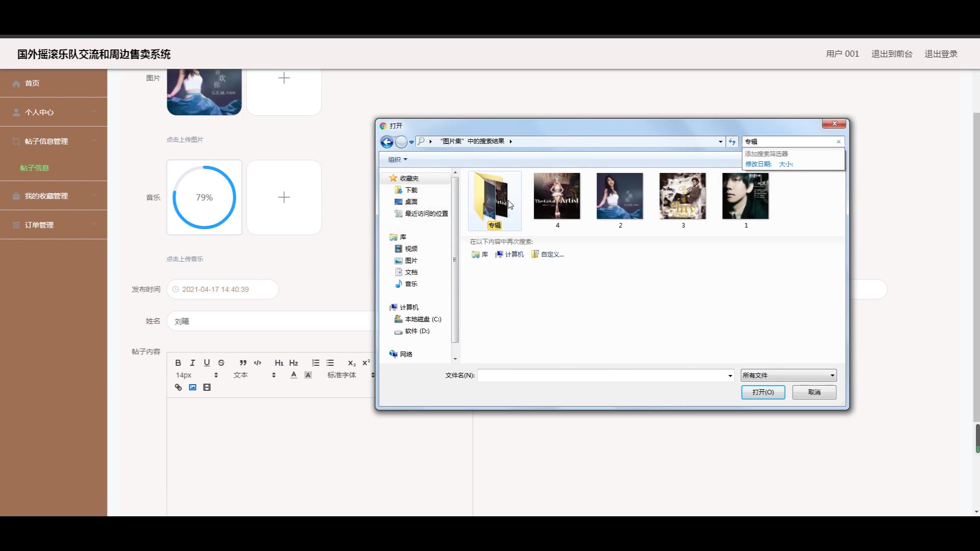980x551 pixels.
Task: Insert an image via editor icon
Action: (192, 387)
